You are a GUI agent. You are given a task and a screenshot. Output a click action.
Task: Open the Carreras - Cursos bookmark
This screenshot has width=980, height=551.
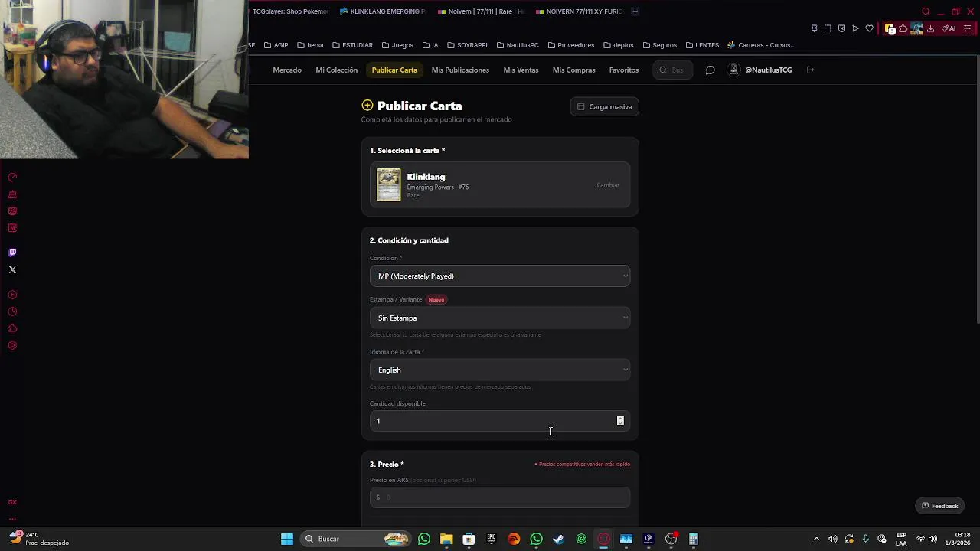(x=762, y=45)
